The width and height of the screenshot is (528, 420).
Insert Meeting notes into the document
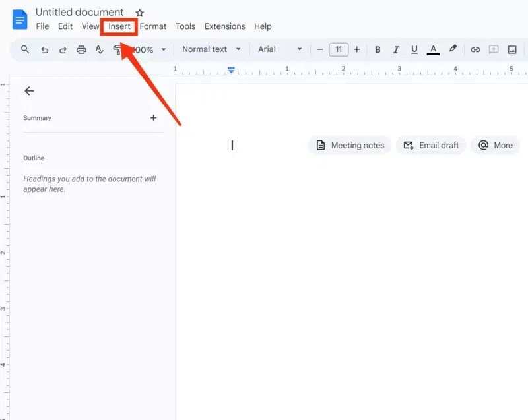[x=349, y=145]
